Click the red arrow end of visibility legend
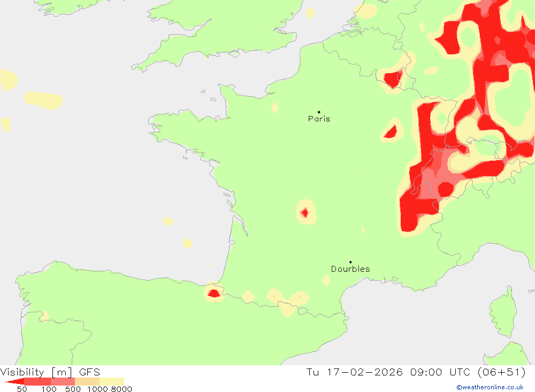 (14, 381)
